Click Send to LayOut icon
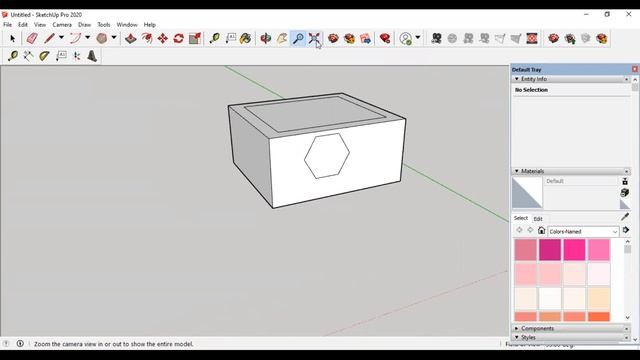This screenshot has width=640, height=360. 365,38
